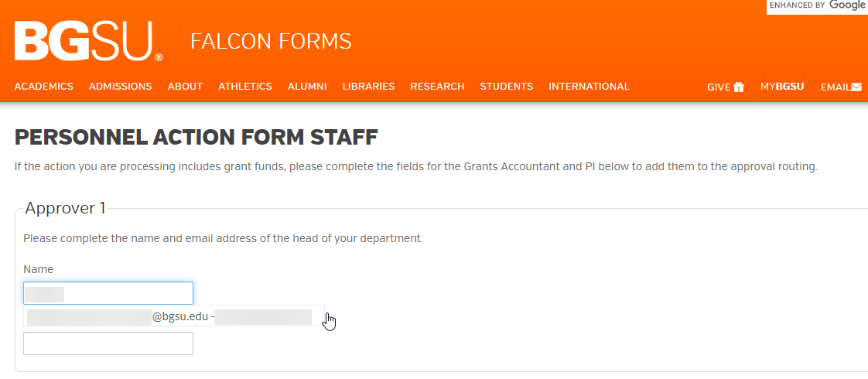Click the gift icon beside Give

point(739,87)
